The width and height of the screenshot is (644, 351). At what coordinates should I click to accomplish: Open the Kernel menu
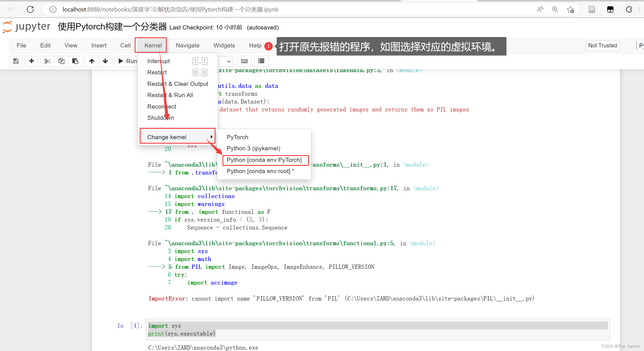point(153,45)
